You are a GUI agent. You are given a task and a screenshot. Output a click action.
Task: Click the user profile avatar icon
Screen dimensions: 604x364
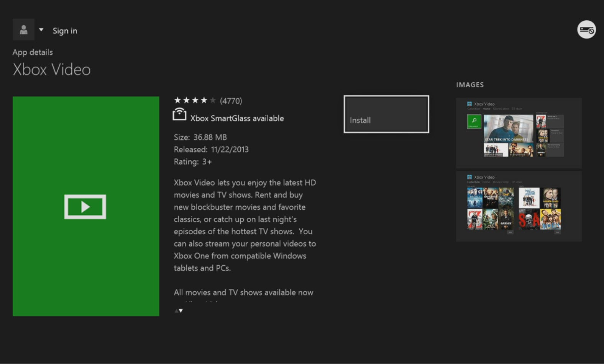(23, 29)
